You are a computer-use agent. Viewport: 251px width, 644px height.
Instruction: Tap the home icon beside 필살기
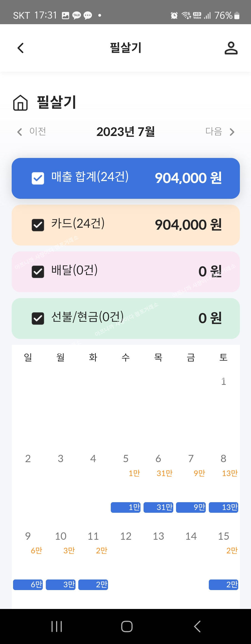point(21,103)
